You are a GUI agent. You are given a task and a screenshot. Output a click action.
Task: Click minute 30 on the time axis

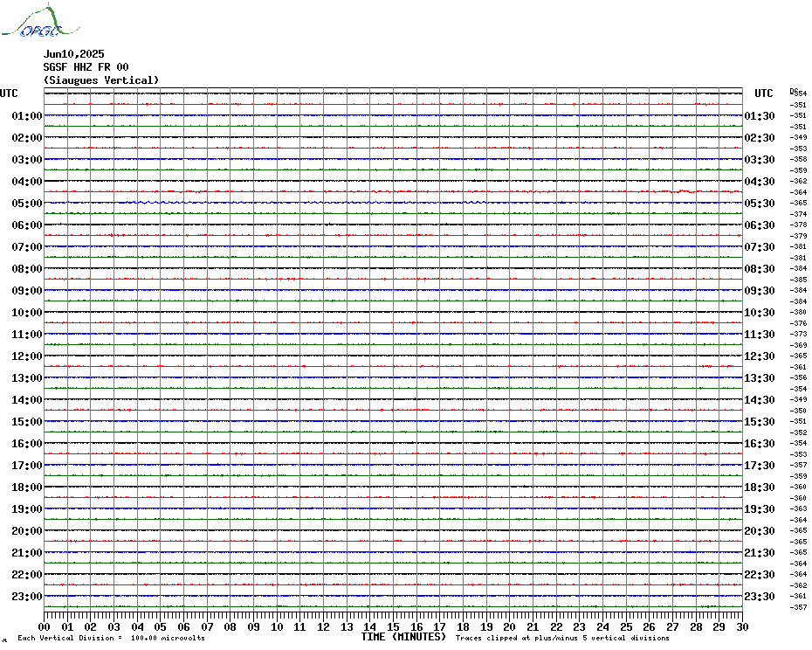point(742,626)
